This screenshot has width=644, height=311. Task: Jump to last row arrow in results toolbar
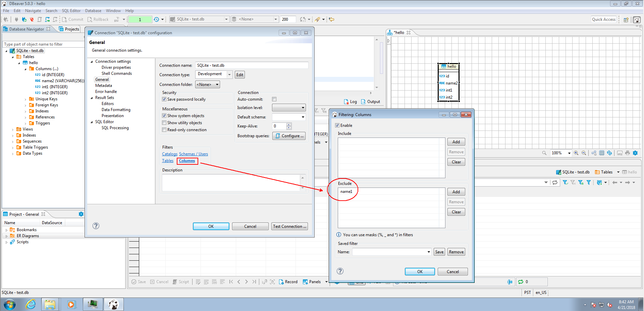[x=254, y=282]
